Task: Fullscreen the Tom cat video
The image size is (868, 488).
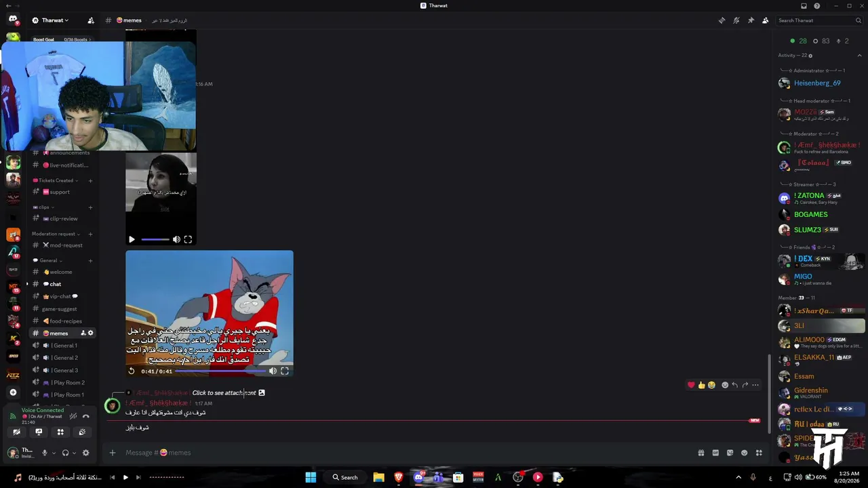Action: click(285, 371)
